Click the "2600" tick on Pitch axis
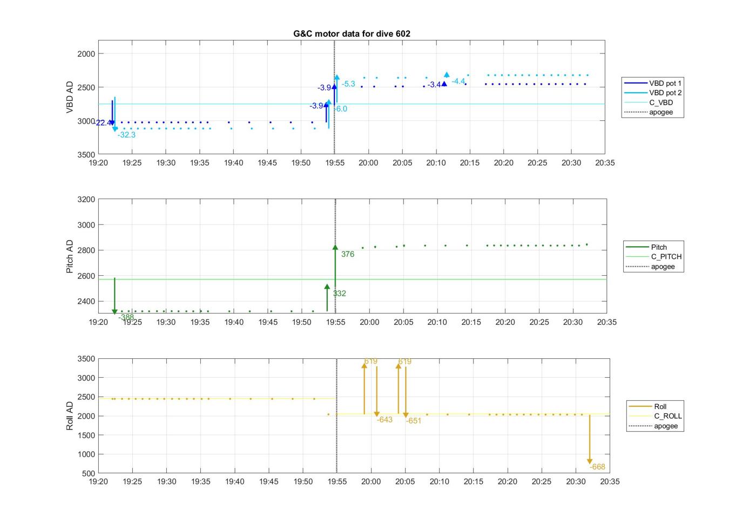The width and height of the screenshot is (756, 532). click(x=86, y=276)
